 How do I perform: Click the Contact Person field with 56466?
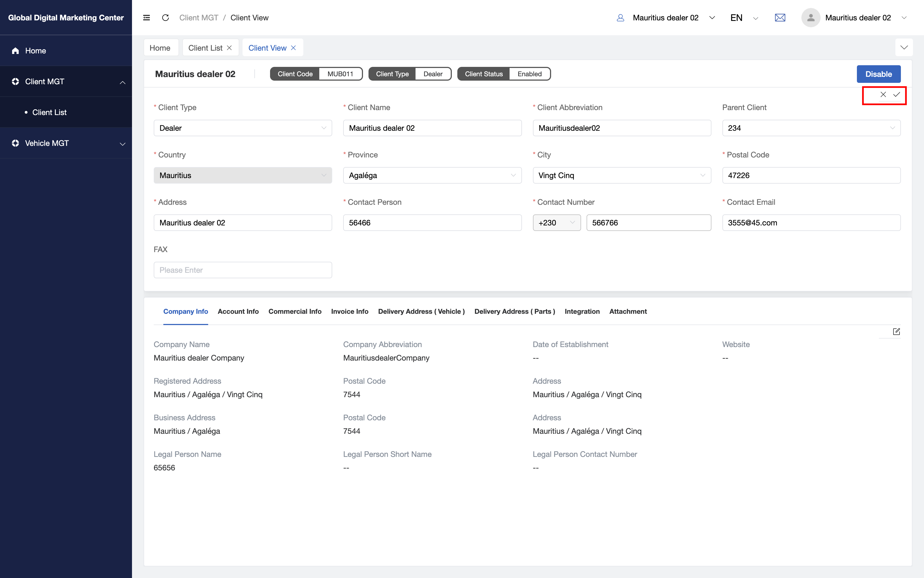(x=432, y=223)
